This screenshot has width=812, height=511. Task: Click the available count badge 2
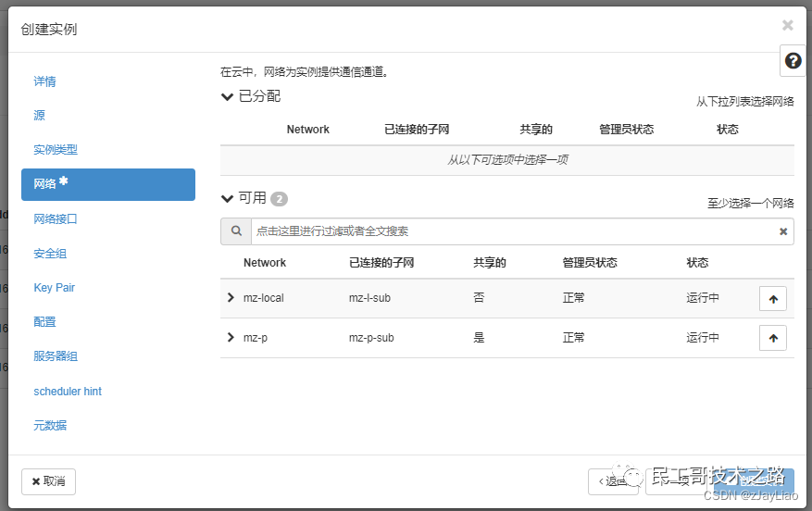279,199
